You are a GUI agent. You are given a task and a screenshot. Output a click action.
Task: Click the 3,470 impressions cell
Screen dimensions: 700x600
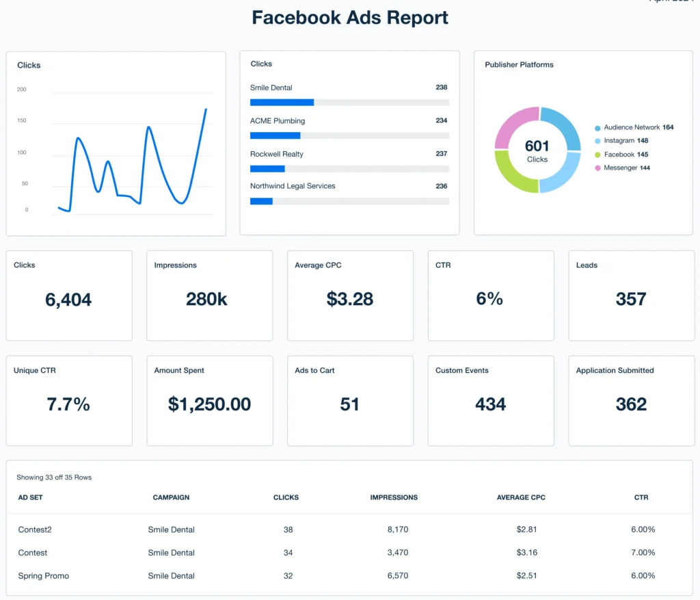coord(398,553)
